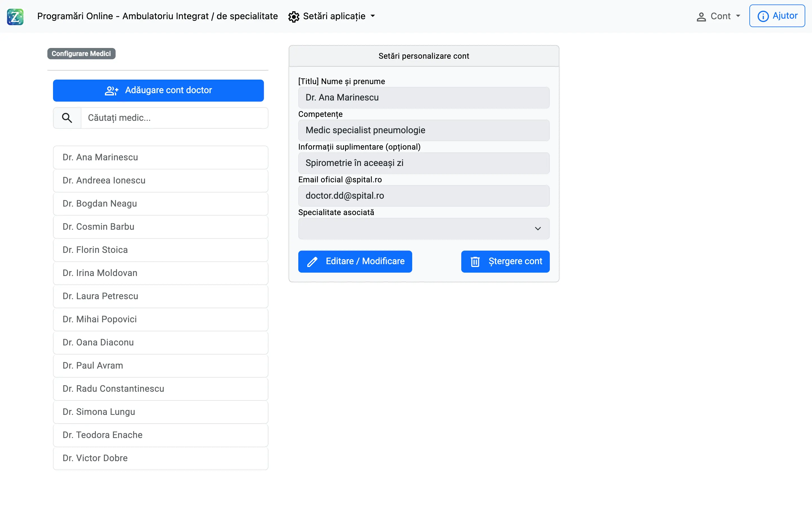Click the info circle icon in Ajutor
This screenshot has width=812, height=508.
[x=763, y=16]
